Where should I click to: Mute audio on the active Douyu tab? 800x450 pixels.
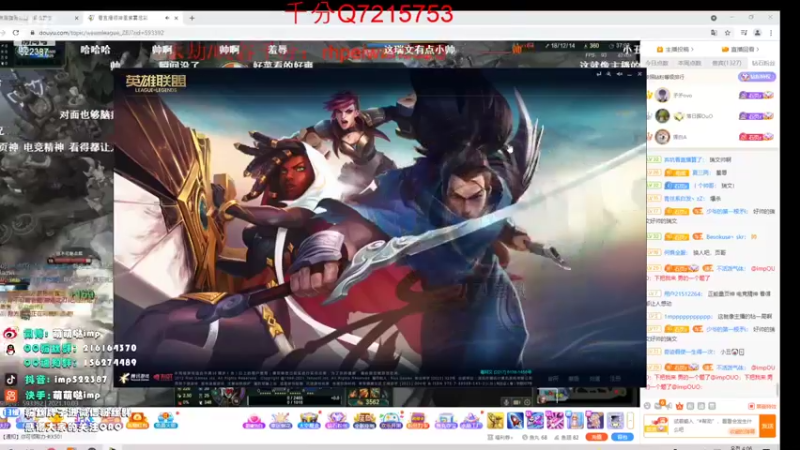click(x=167, y=18)
